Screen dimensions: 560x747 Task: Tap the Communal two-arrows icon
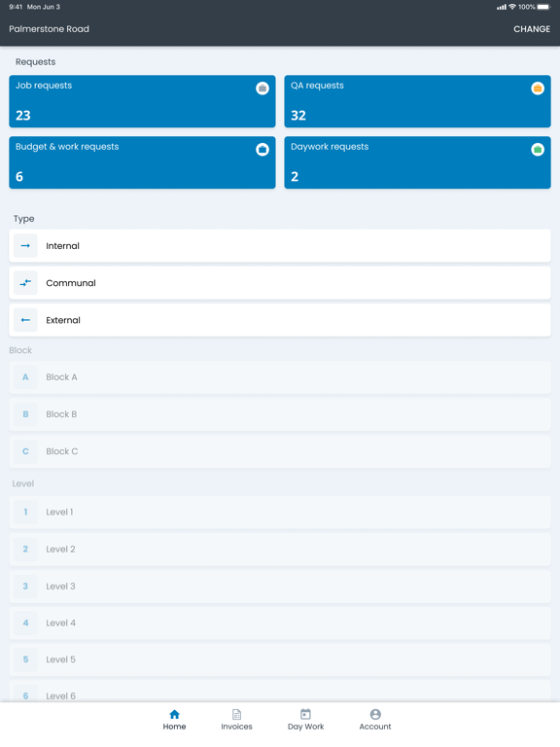click(25, 283)
